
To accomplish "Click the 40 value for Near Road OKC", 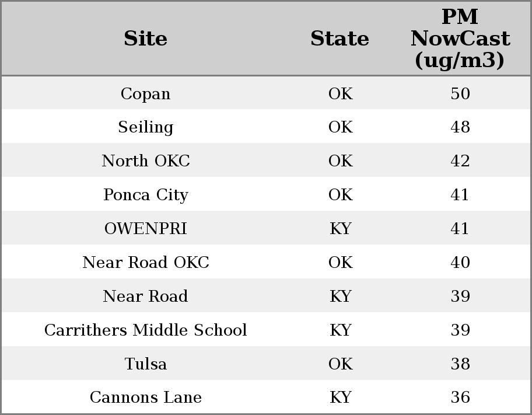I will click(x=460, y=263).
